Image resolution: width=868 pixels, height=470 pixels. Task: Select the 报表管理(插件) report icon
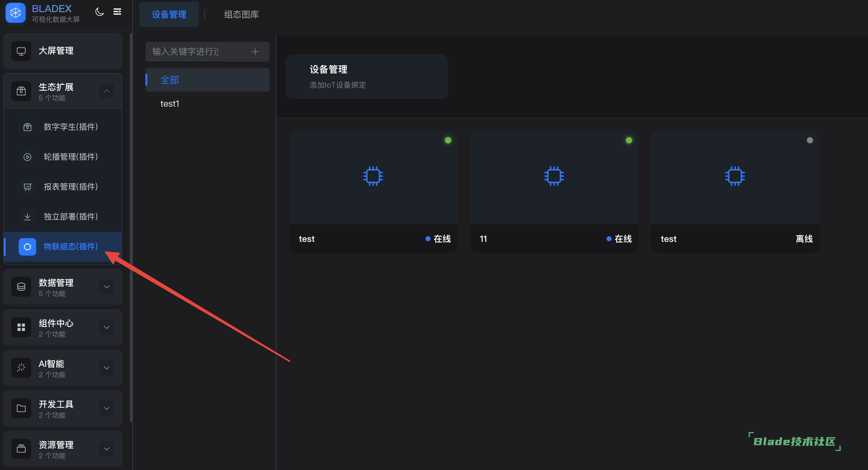(27, 187)
